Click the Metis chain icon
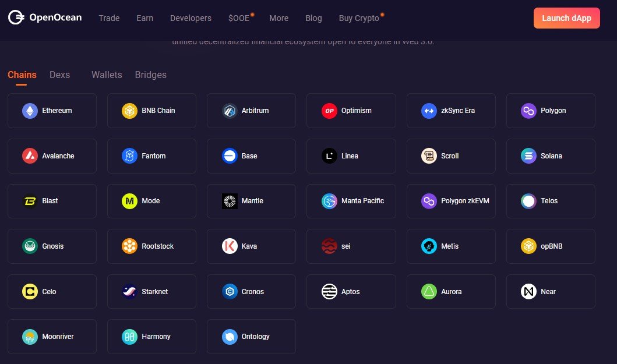The image size is (617, 364). coord(429,246)
